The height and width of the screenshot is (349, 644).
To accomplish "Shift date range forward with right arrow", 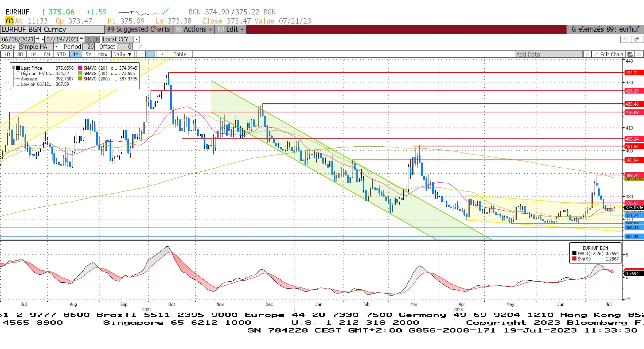I will point(96,39).
